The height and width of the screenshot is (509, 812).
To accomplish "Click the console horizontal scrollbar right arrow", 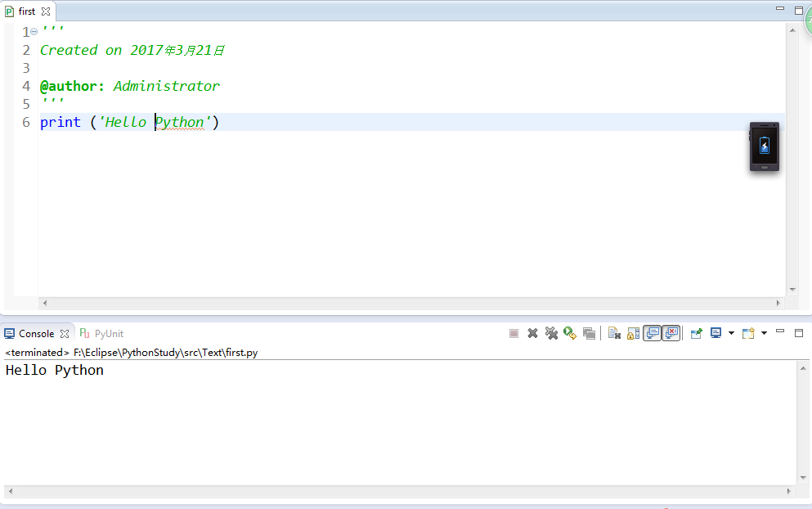I will point(789,491).
